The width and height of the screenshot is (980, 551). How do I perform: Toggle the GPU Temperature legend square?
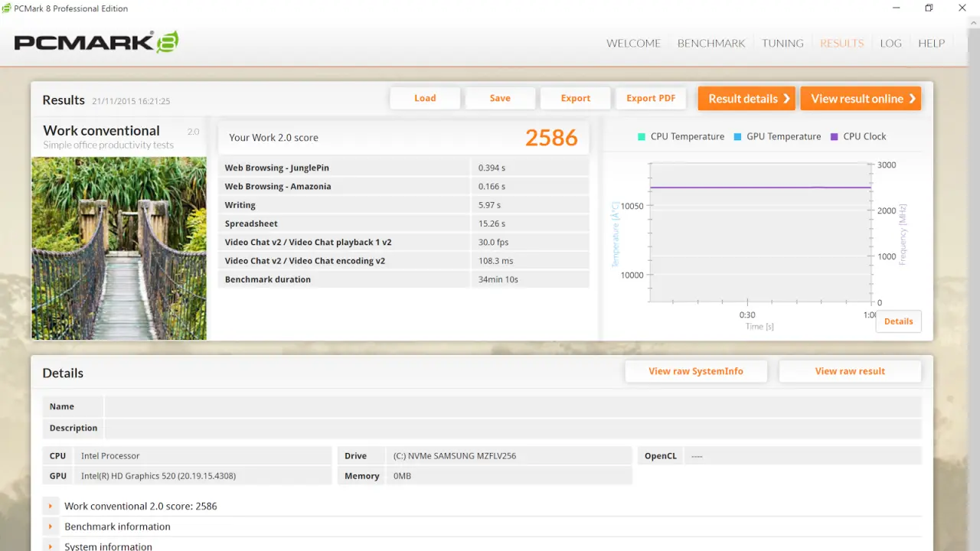click(x=737, y=137)
